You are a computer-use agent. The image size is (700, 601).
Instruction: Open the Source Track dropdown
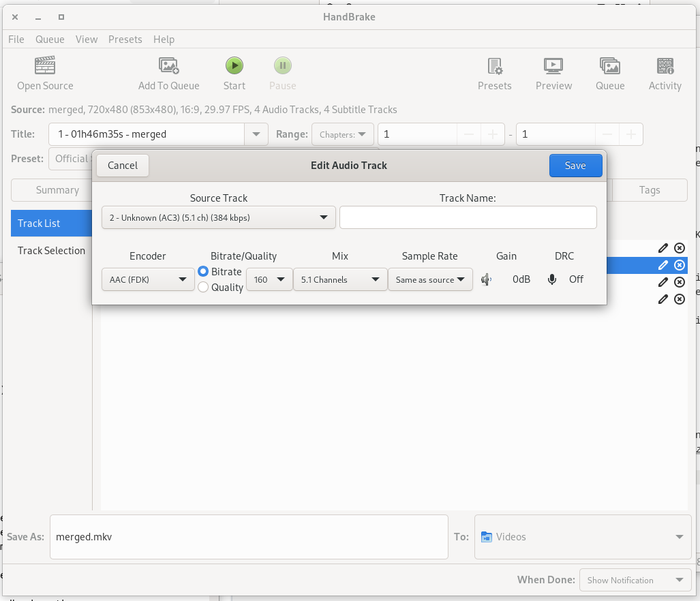(x=218, y=218)
